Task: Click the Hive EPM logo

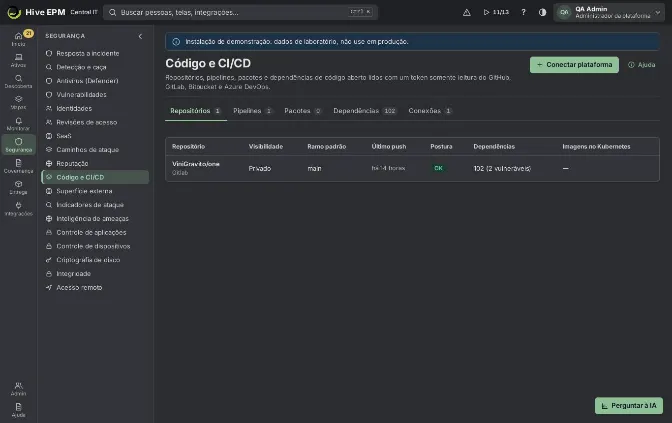Action: (36, 12)
